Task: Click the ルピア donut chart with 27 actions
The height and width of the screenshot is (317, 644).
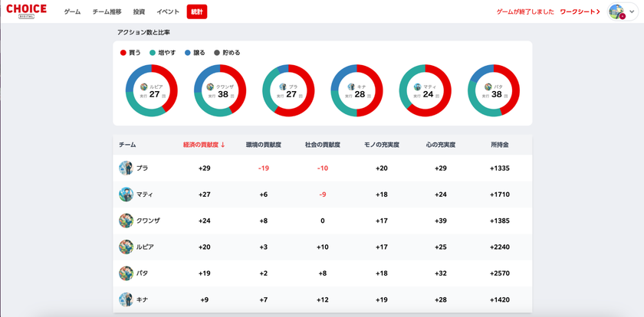Action: pos(152,90)
